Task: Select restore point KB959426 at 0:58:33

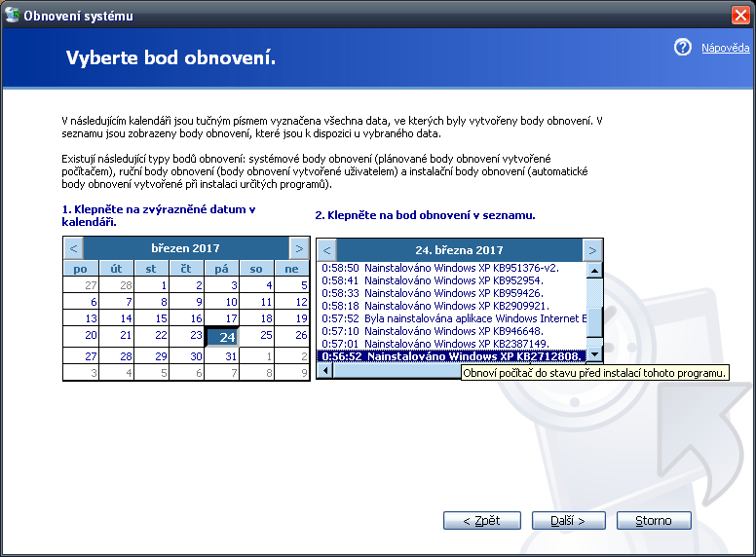Action: pos(452,293)
